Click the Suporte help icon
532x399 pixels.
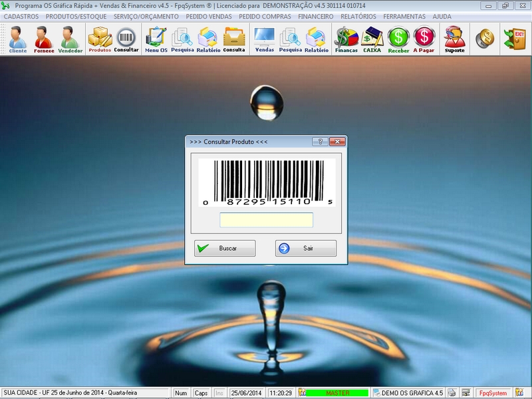pyautogui.click(x=455, y=39)
